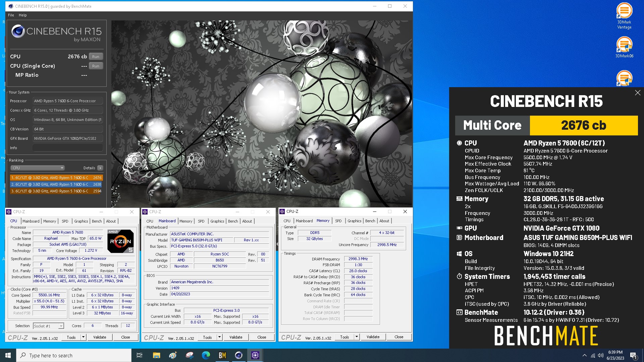Switch to the CPU-Z taskbar icon
Viewport: 644px width, 362px height.
255,355
